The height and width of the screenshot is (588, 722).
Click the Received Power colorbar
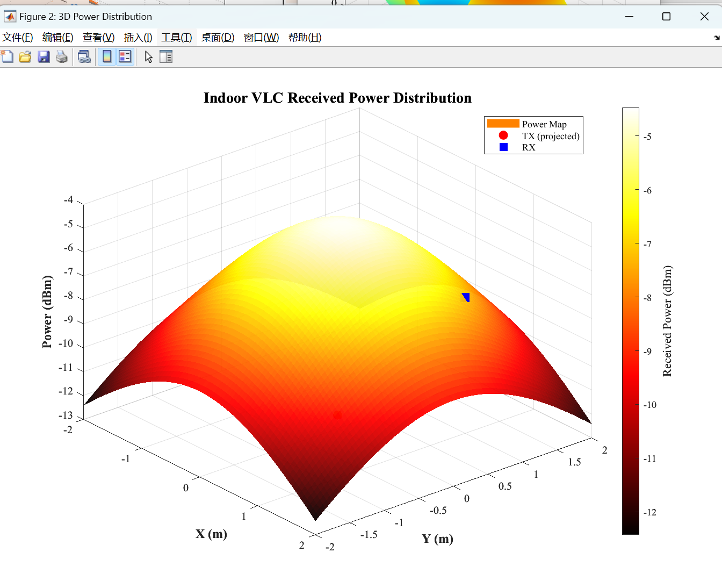pyautogui.click(x=631, y=321)
